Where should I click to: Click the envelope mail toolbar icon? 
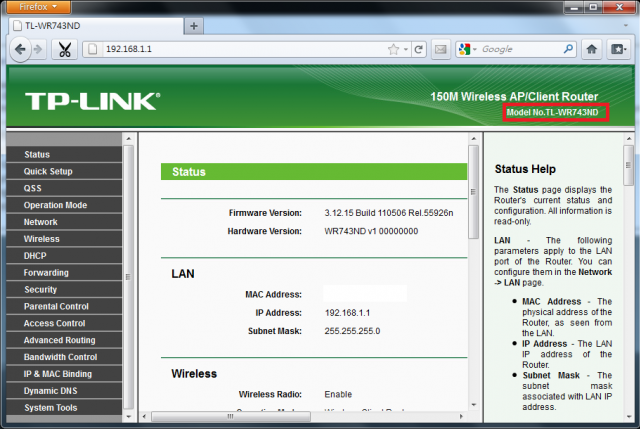[440, 49]
